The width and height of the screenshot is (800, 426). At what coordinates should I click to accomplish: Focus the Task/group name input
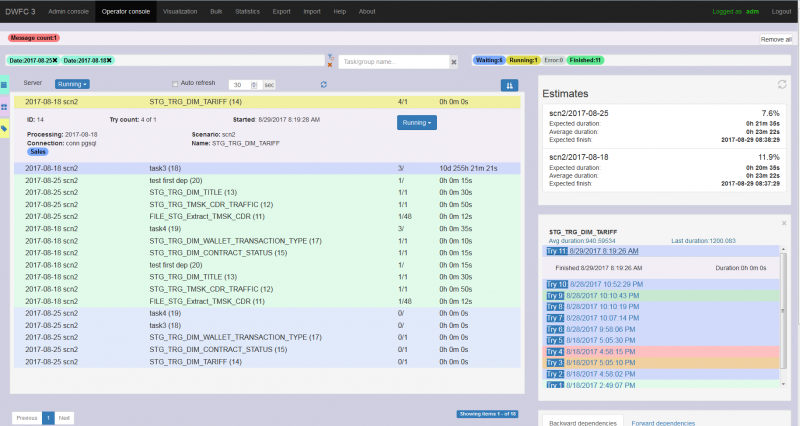393,62
